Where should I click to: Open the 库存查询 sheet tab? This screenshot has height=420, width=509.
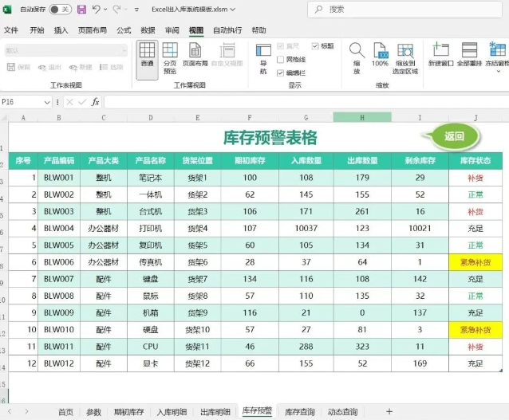tap(300, 412)
